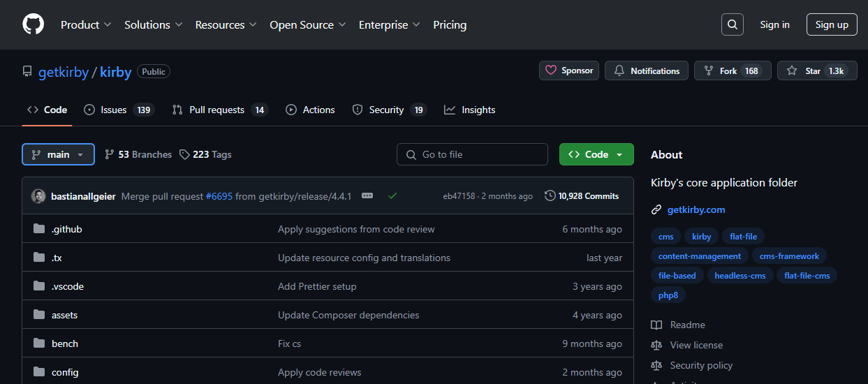868x384 pixels.
Task: Click the assets folder icon
Action: coord(39,315)
